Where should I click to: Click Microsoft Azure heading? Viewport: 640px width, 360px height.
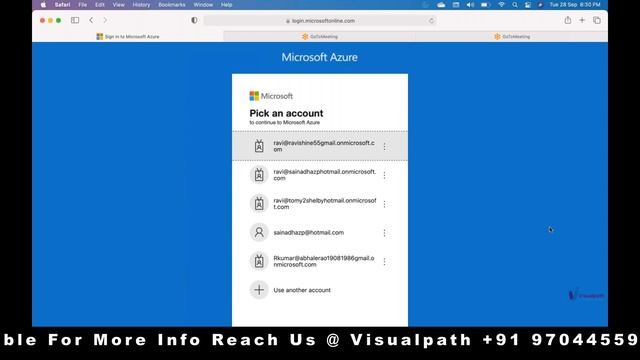point(320,57)
